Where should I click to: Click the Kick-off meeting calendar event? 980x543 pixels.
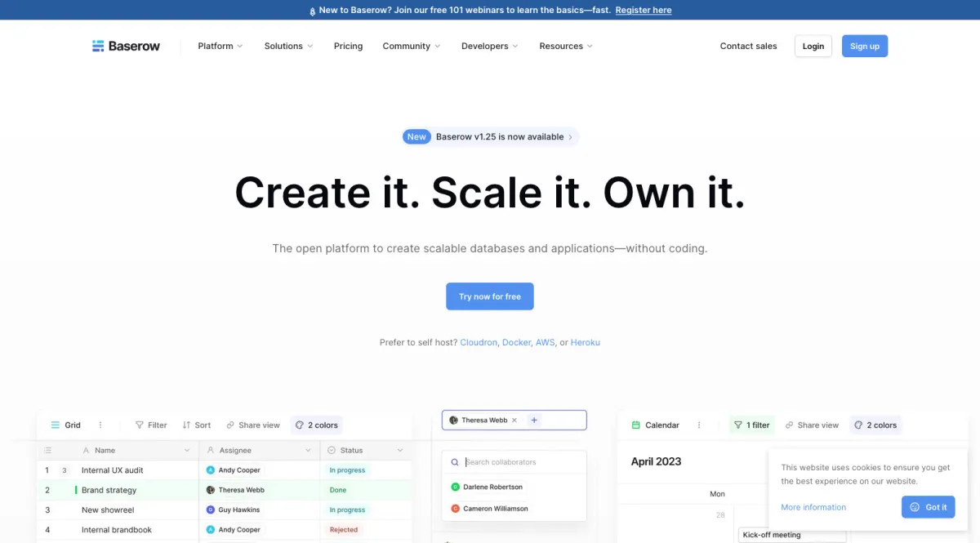pos(792,535)
